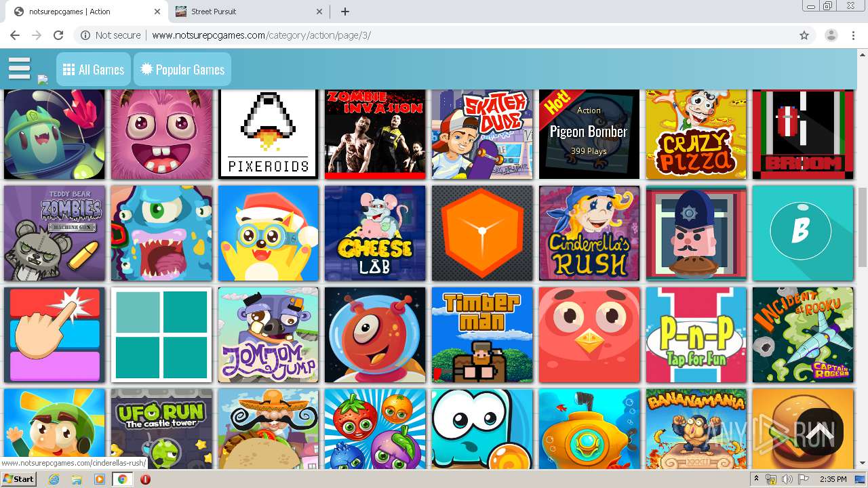This screenshot has width=868, height=488.
Task: Focus the address bar URL
Action: (x=261, y=35)
